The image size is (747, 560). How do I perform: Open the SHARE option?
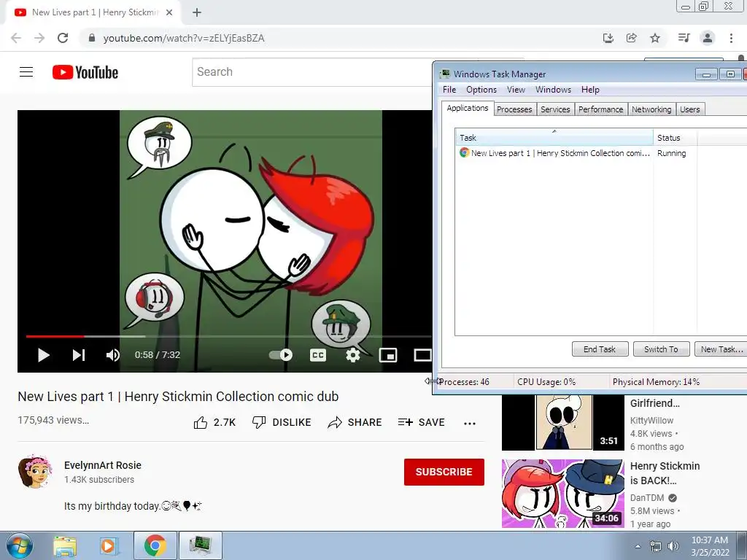point(355,422)
